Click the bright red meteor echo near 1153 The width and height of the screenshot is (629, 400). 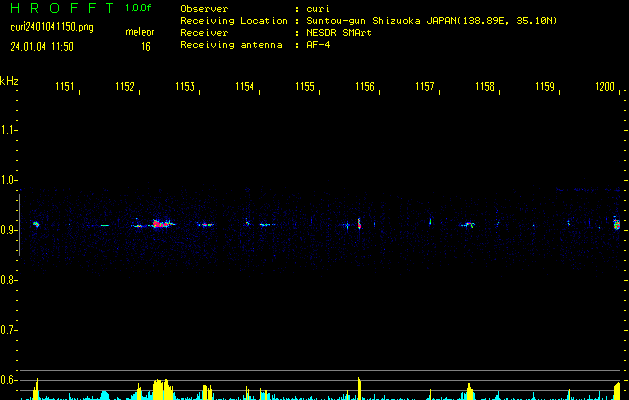[x=160, y=224]
